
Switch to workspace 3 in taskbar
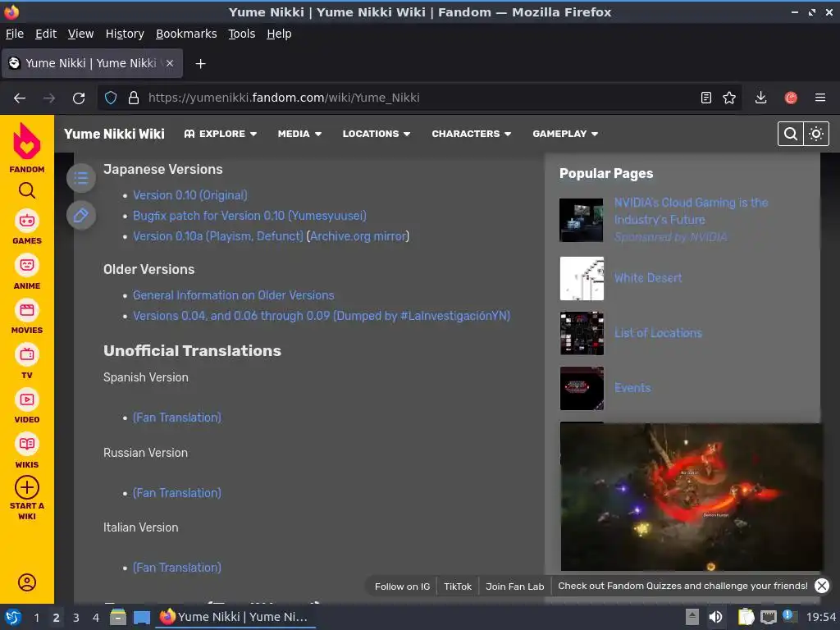coord(76,618)
